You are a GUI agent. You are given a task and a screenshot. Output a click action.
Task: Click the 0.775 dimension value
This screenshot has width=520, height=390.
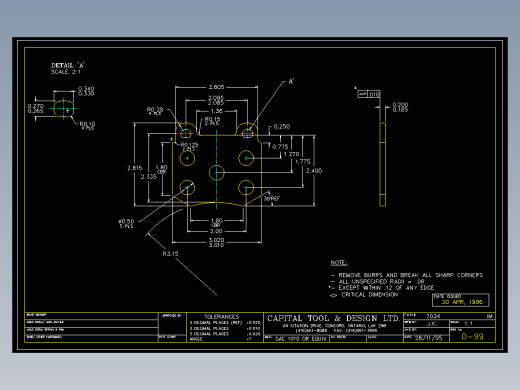[x=280, y=147]
